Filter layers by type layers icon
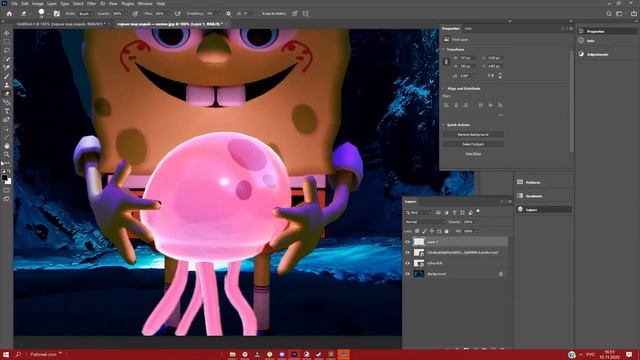 pos(454,212)
